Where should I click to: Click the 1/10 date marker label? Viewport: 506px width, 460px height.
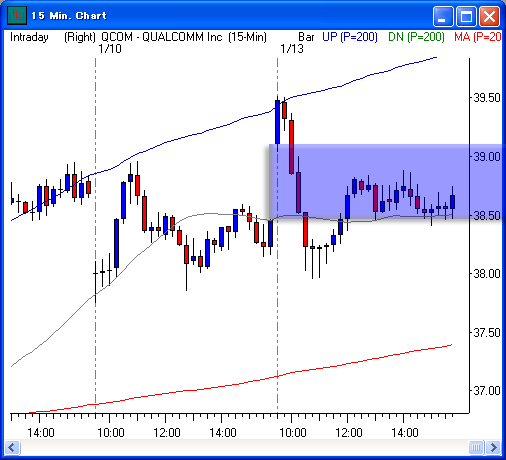click(110, 49)
